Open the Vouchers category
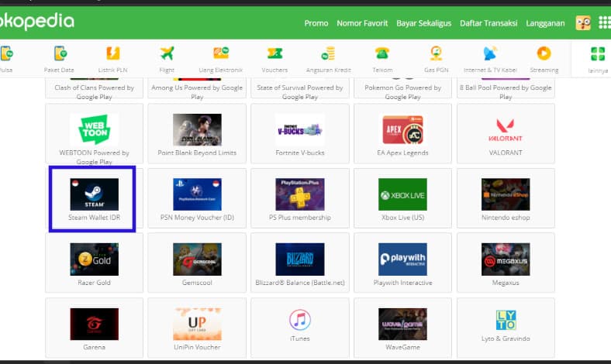This screenshot has height=364, width=611. click(x=274, y=59)
